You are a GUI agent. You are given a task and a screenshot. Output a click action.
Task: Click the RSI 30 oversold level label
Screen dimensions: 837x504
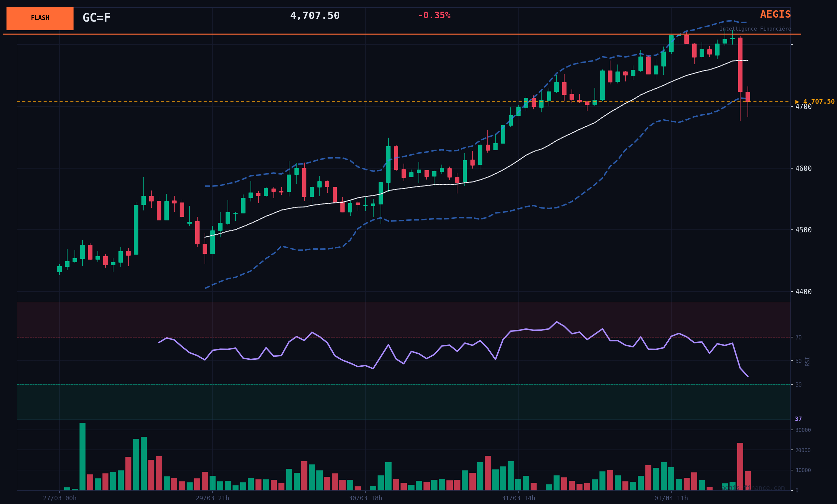pyautogui.click(x=798, y=385)
